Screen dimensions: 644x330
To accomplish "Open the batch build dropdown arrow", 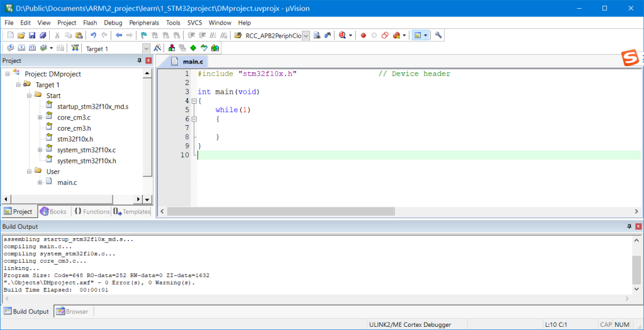I will coord(52,48).
